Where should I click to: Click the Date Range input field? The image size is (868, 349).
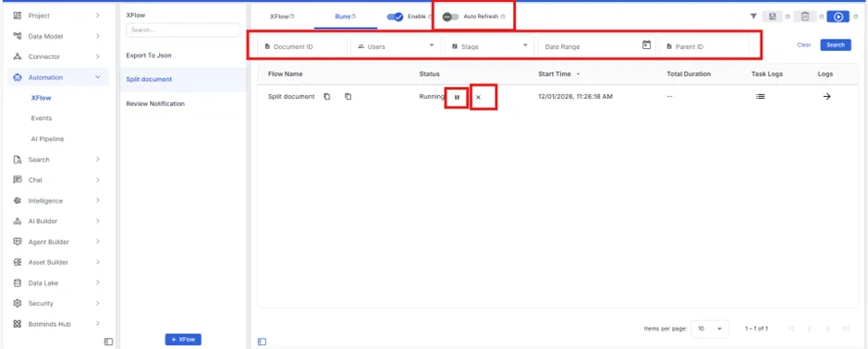pos(597,46)
